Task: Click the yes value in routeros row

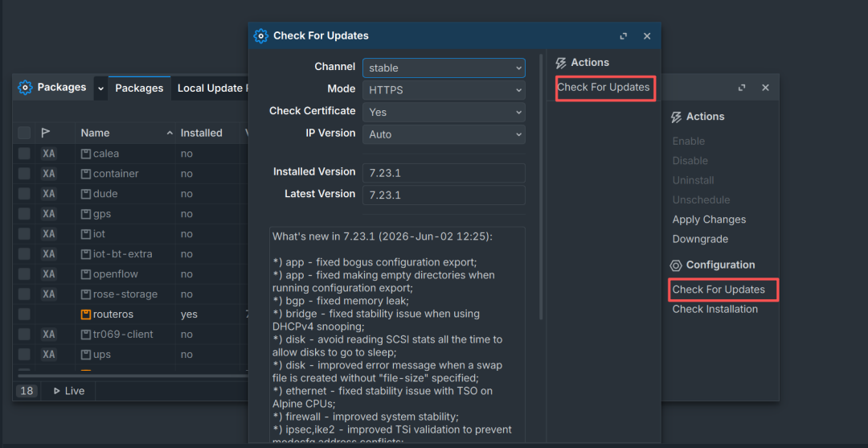Action: tap(189, 314)
